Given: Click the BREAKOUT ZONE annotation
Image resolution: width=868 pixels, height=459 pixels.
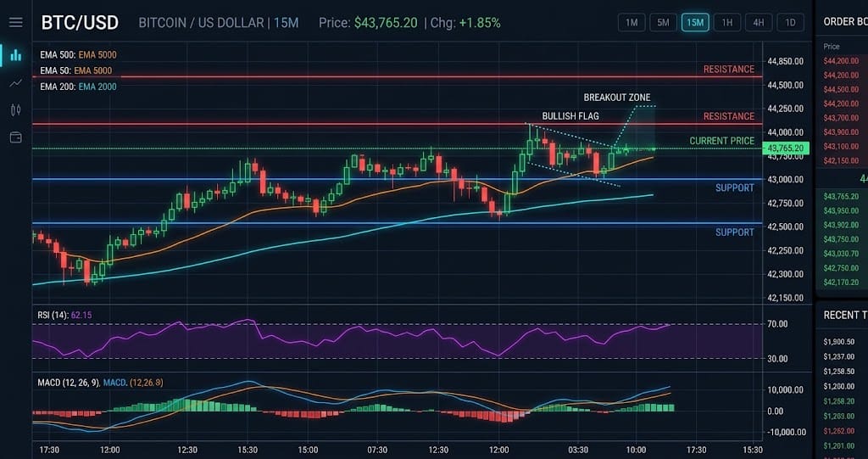Looking at the screenshot, I should [617, 98].
